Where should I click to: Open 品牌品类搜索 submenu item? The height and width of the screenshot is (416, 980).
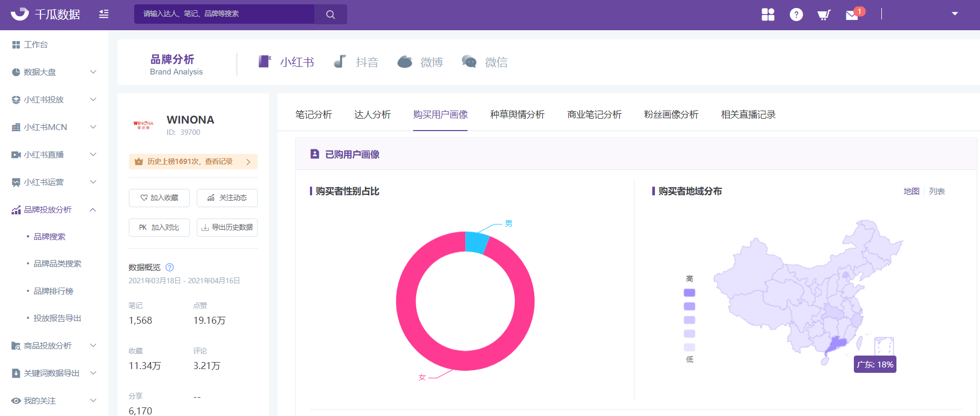pyautogui.click(x=58, y=264)
